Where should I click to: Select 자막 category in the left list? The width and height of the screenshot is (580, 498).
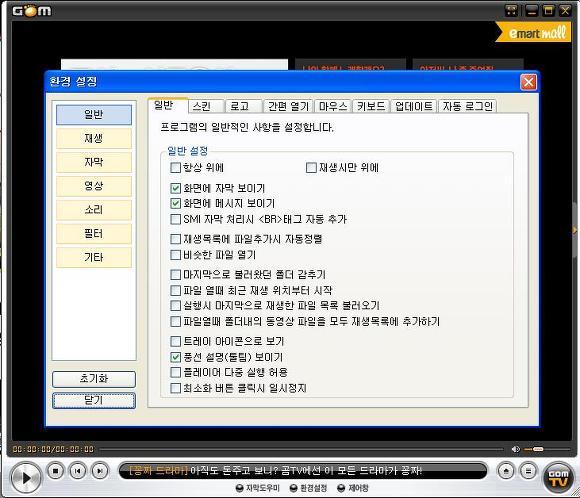click(x=94, y=162)
